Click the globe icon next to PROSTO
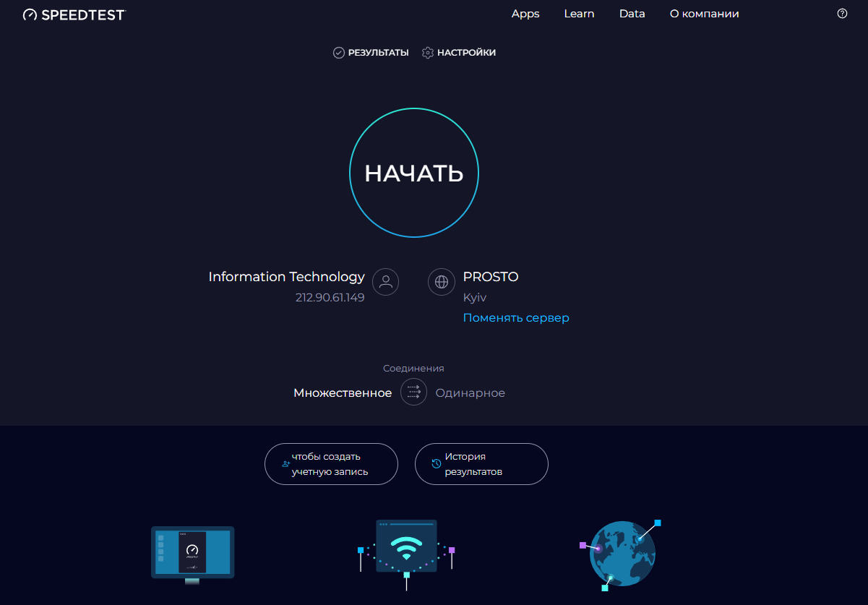 click(442, 281)
